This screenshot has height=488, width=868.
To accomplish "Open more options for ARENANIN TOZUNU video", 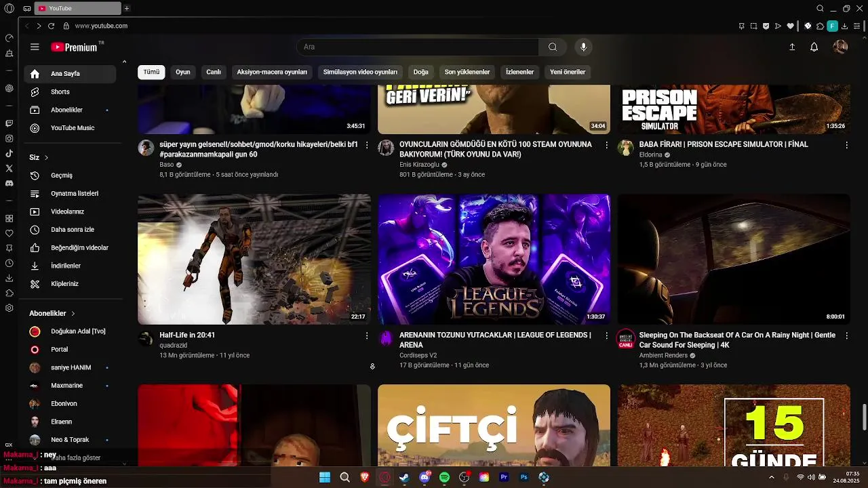I will point(607,335).
